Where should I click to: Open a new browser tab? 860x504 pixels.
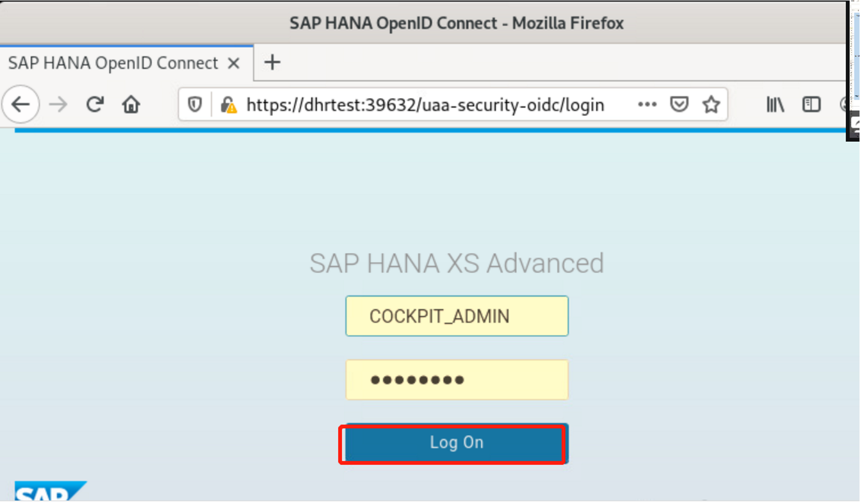click(x=272, y=63)
